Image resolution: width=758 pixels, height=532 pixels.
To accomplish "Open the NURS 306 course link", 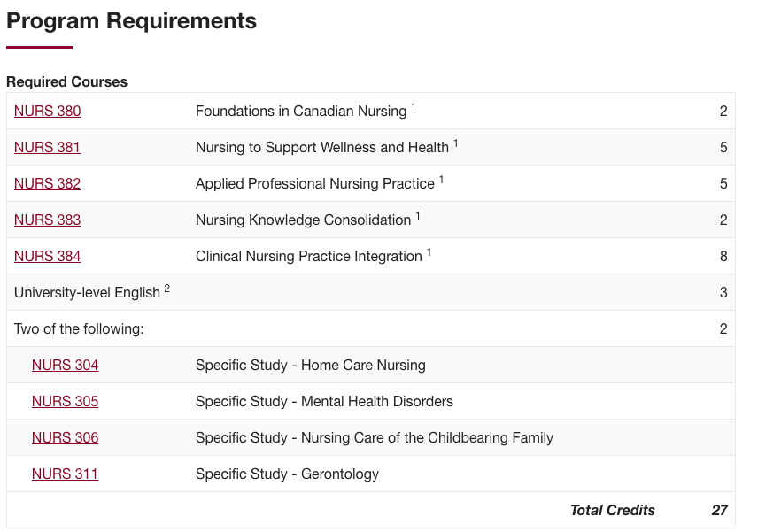I will coord(66,437).
